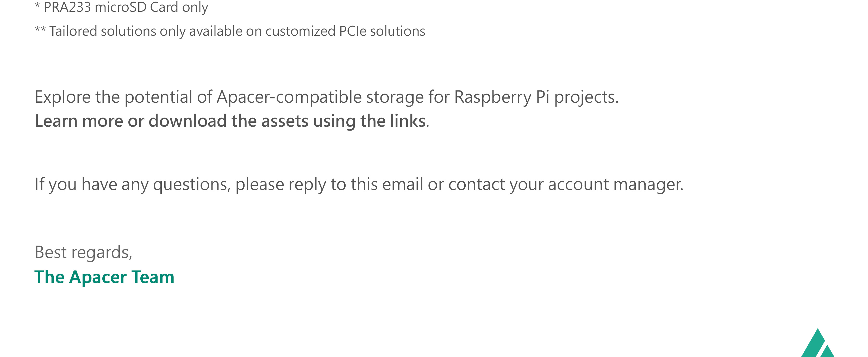Click the word "Explore" starting the paragraph
Viewport: 868px width, 357px height.
(63, 97)
